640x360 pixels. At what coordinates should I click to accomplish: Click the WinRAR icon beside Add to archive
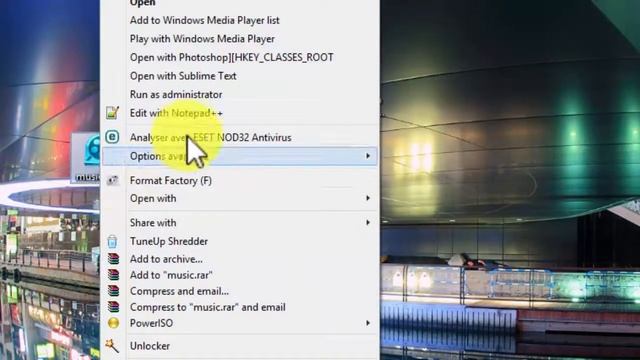[113, 259]
